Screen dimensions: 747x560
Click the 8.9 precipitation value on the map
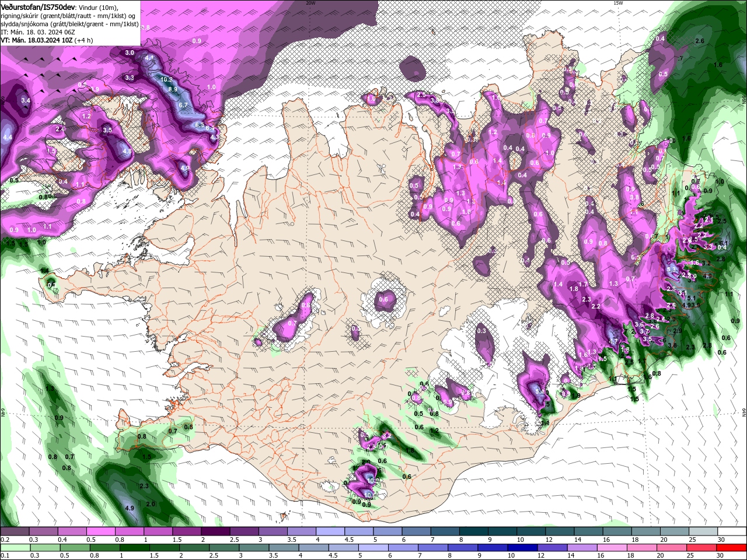pos(173,89)
